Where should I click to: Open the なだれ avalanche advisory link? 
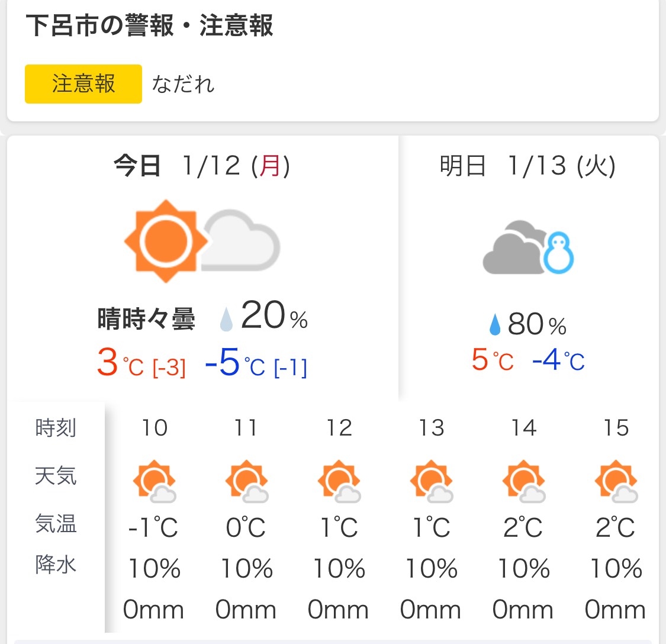pyautogui.click(x=183, y=85)
